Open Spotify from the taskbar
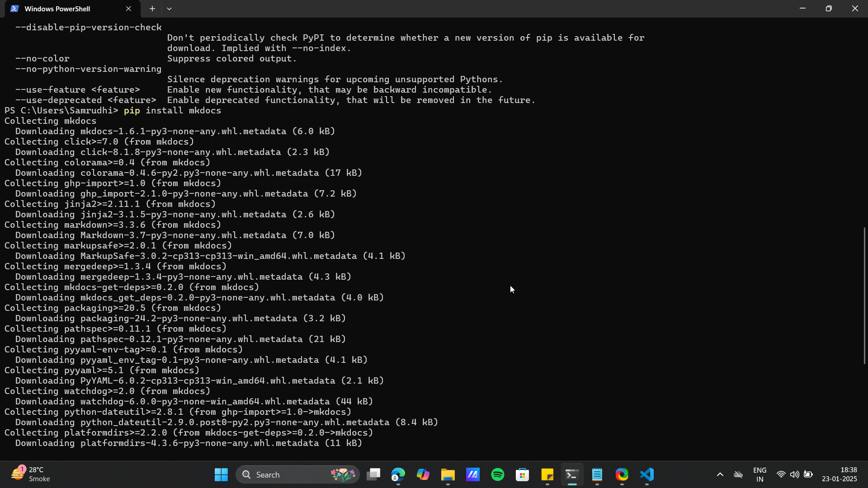The height and width of the screenshot is (488, 868). [x=498, y=474]
